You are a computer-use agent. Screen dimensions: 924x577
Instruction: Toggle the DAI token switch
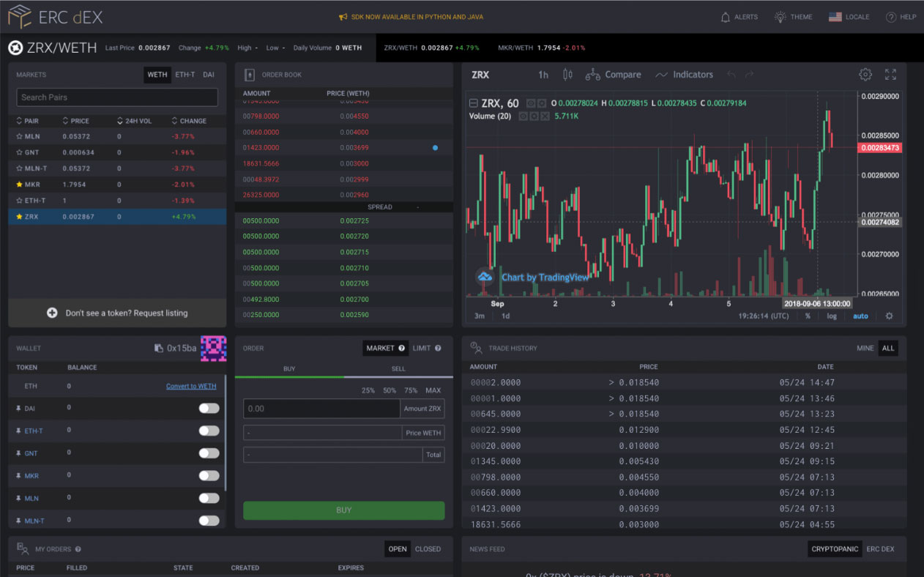click(209, 409)
